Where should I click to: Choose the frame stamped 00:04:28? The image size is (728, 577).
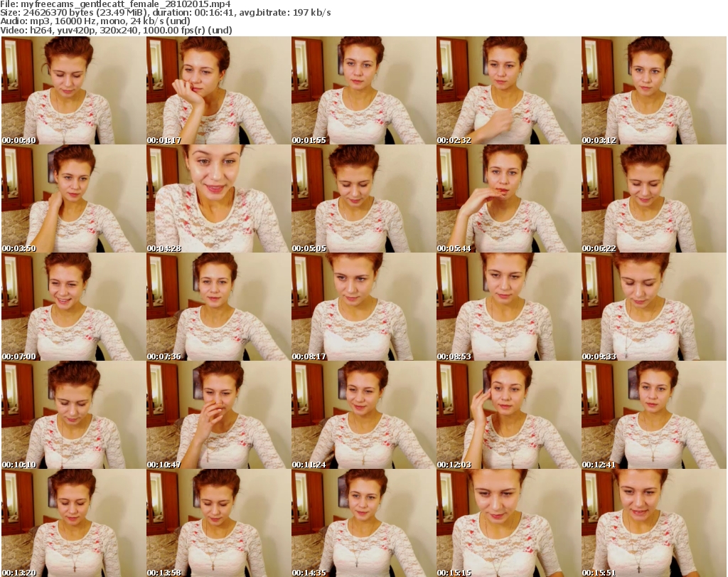pos(219,198)
